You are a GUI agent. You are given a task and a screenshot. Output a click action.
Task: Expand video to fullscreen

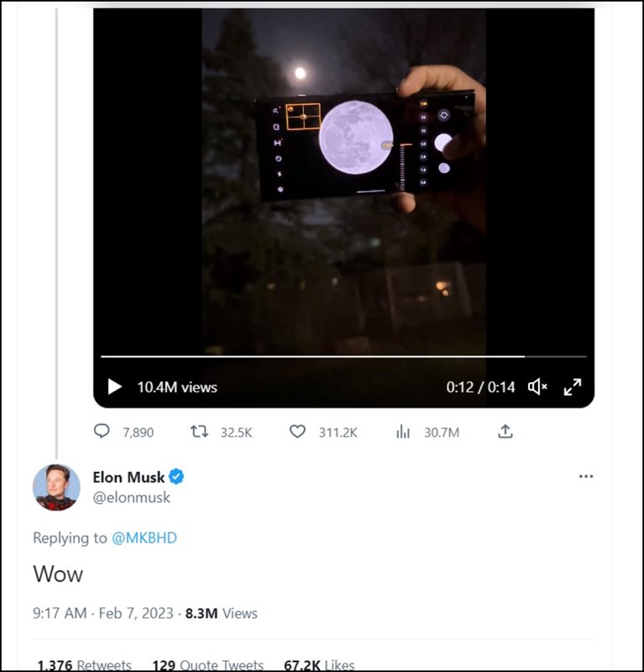[x=573, y=387]
